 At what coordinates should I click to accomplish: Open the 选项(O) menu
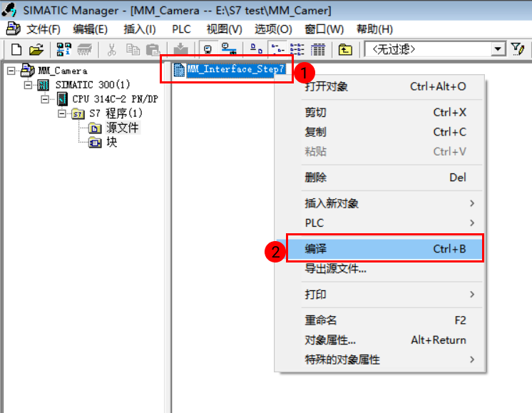pyautogui.click(x=273, y=29)
